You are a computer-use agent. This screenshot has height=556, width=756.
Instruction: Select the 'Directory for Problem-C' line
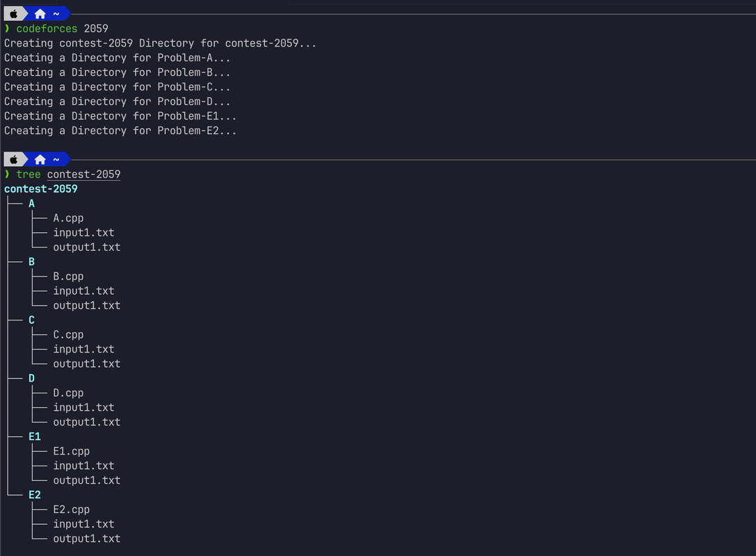(117, 87)
